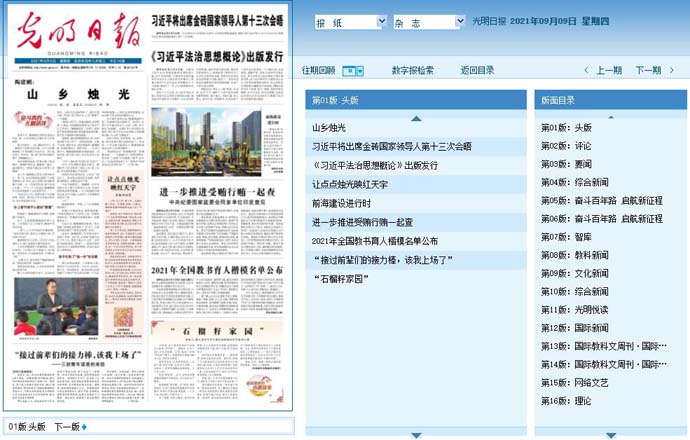Open 数字报检索 search page
690x440 pixels.
(x=412, y=71)
